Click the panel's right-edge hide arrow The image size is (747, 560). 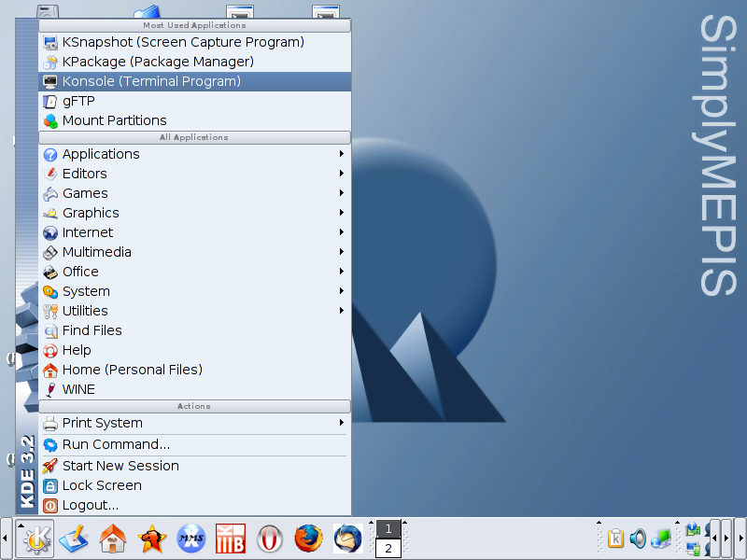740,539
